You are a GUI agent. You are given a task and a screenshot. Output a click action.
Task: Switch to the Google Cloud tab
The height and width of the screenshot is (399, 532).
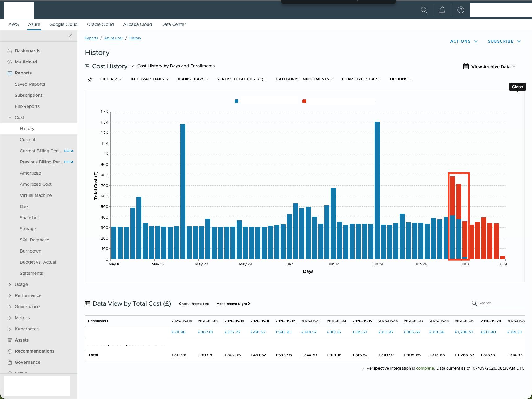(63, 24)
